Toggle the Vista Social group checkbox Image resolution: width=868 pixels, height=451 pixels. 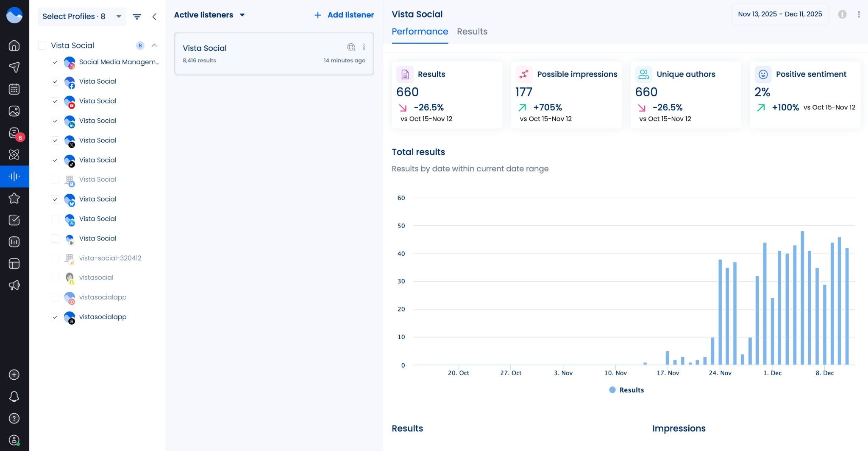tap(42, 45)
